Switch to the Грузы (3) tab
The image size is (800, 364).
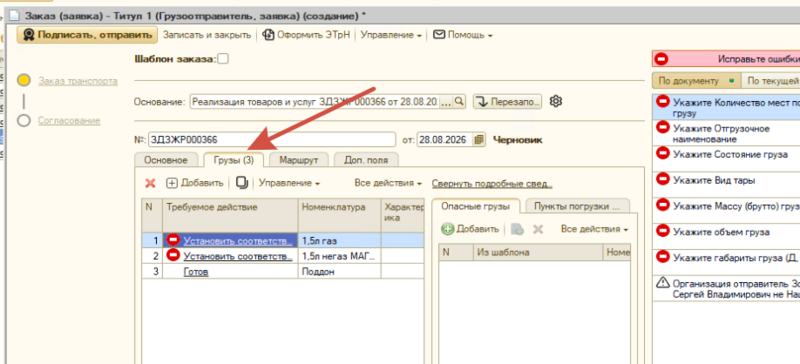[234, 160]
